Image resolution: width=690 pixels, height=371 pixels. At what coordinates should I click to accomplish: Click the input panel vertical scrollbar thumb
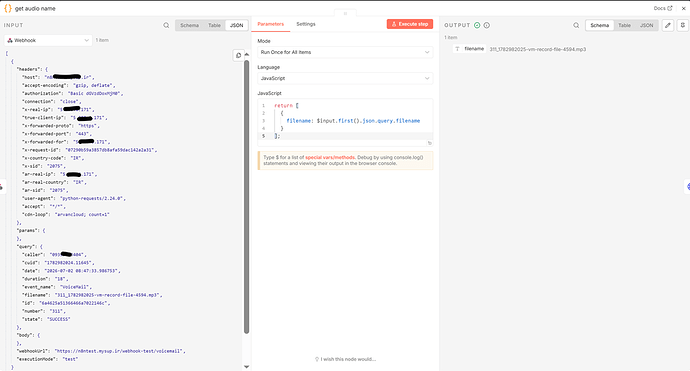[x=246, y=197]
